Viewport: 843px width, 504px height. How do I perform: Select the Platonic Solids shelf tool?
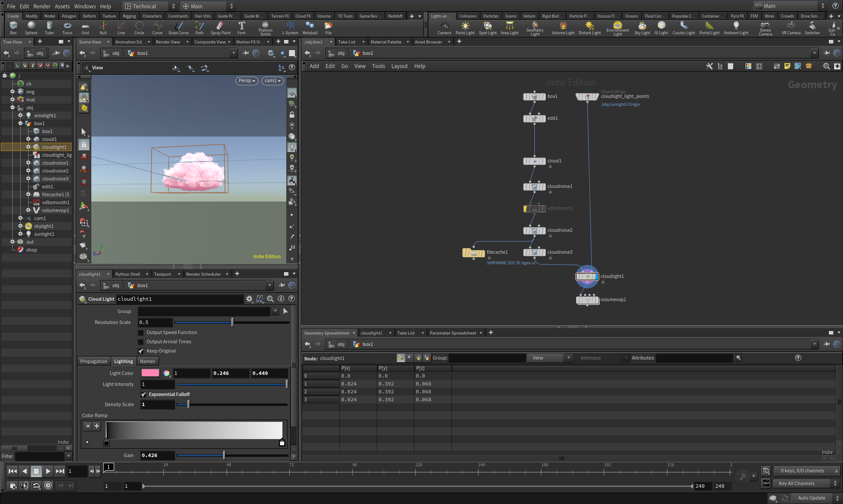(266, 29)
